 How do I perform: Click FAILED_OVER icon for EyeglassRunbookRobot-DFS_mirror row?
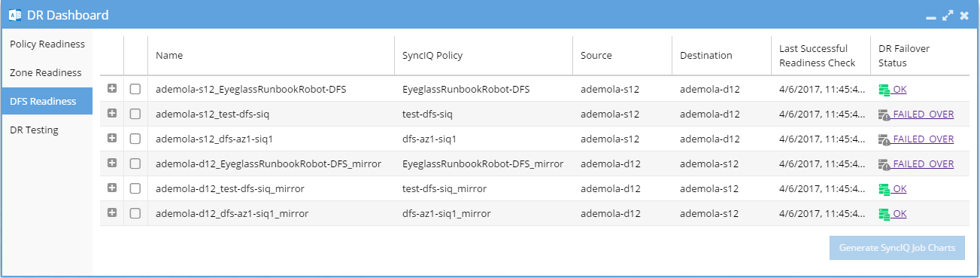click(884, 164)
